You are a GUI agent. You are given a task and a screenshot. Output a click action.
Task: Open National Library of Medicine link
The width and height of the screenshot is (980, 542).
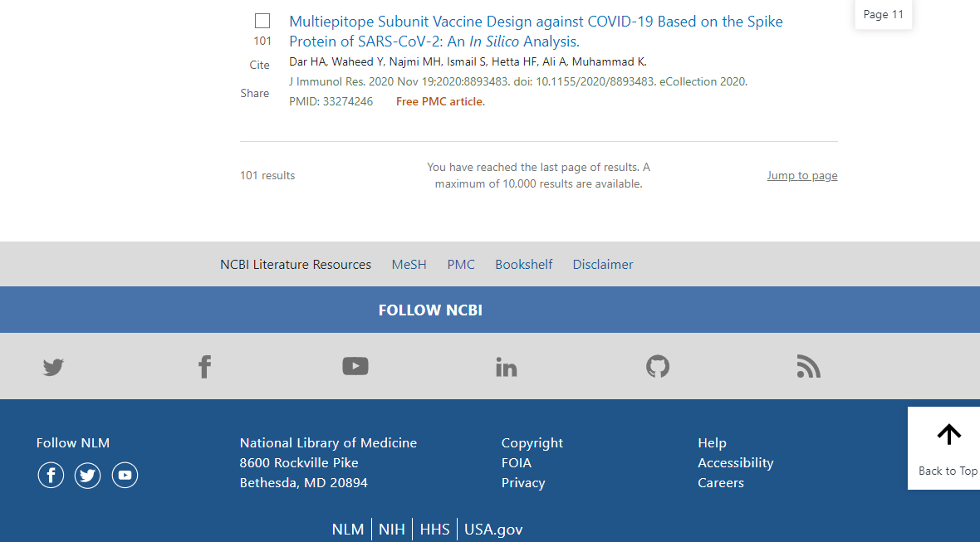coord(328,442)
